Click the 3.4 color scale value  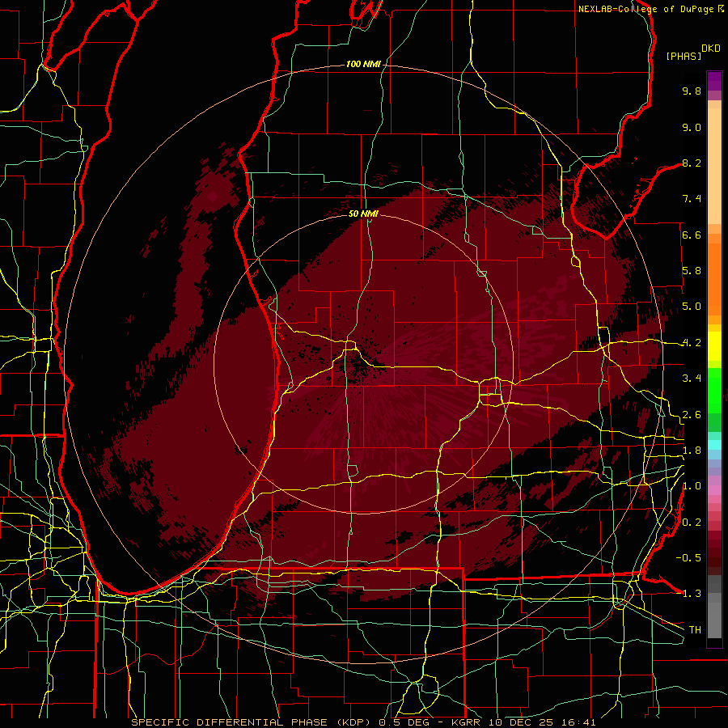coord(692,379)
